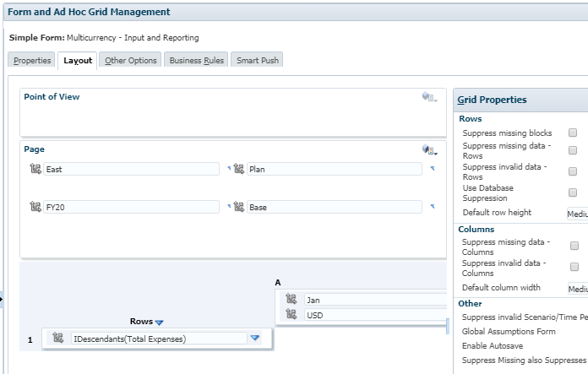Viewport: 588px width, 374px height.
Task: Open the Point of View dimension menu icon
Action: 430,97
